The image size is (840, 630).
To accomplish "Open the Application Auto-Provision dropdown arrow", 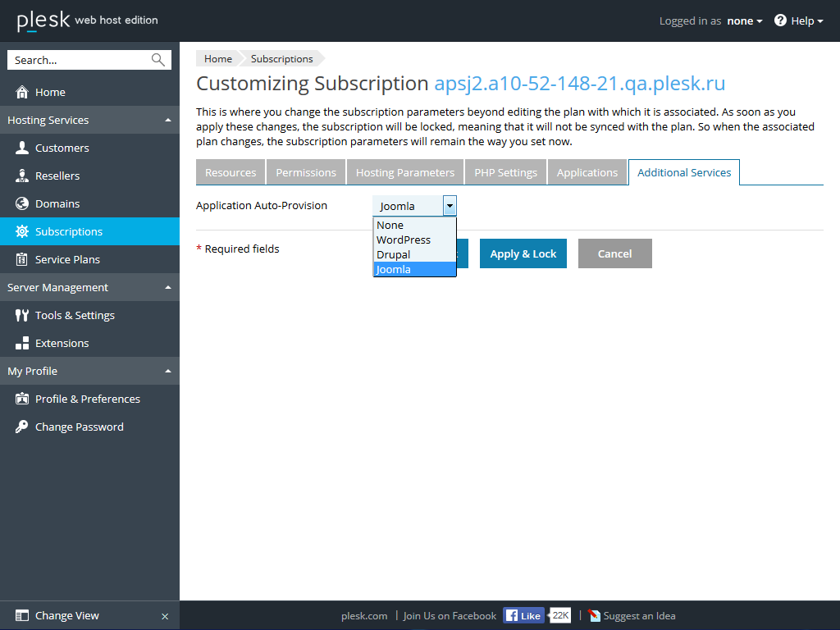I will 450,206.
